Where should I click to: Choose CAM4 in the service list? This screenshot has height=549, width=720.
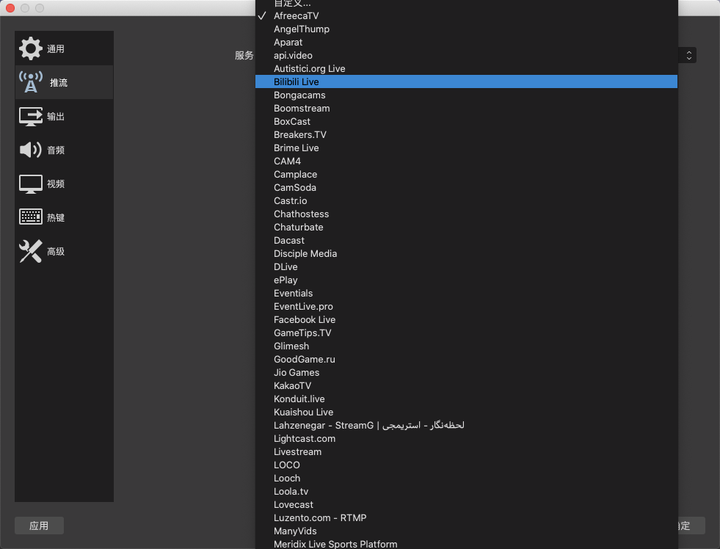pyautogui.click(x=466, y=161)
